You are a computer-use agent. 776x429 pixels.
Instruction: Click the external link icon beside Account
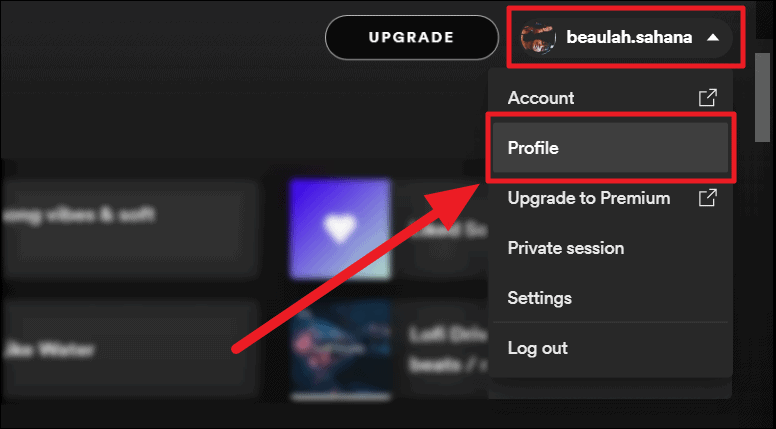(x=708, y=97)
